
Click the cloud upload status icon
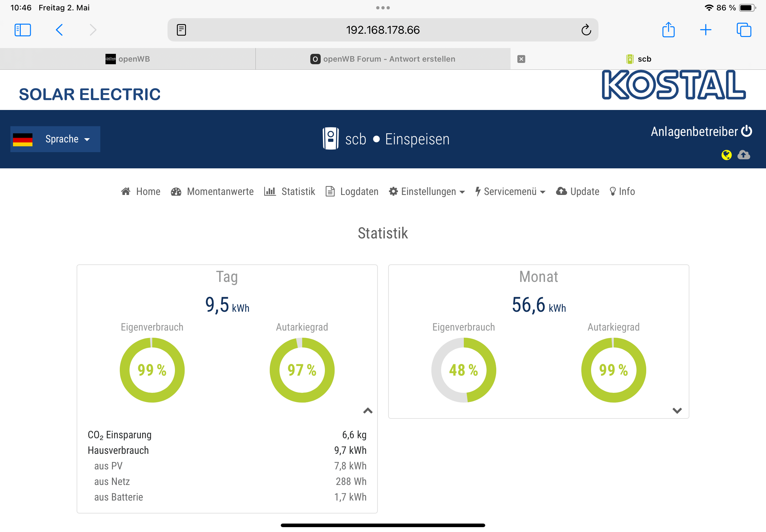(744, 155)
